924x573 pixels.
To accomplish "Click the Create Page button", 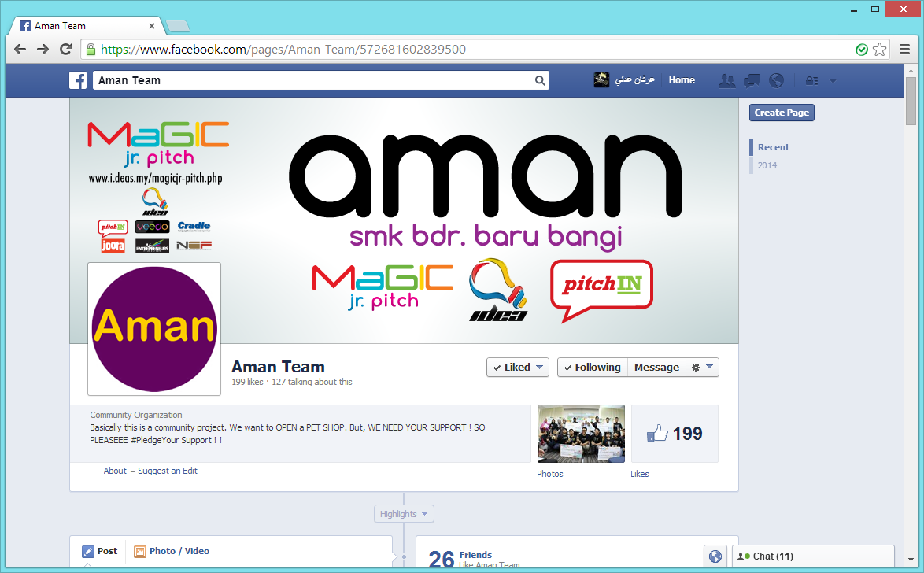I will [x=782, y=113].
